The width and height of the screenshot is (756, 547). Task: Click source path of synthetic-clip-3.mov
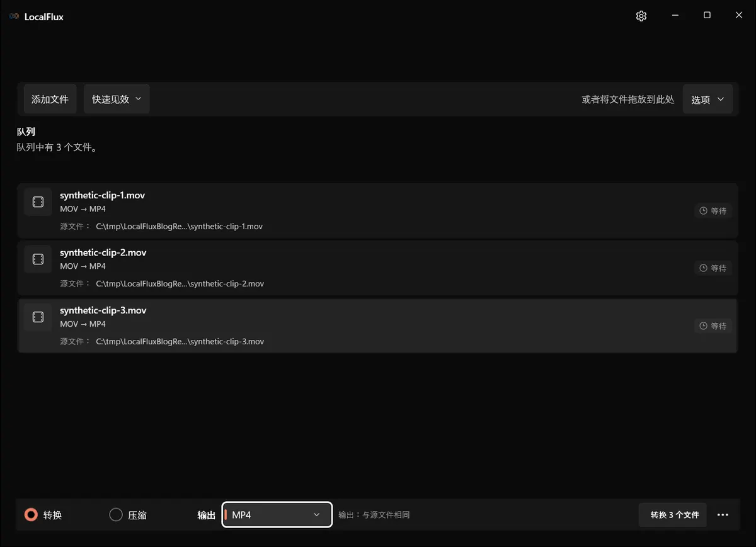point(180,342)
